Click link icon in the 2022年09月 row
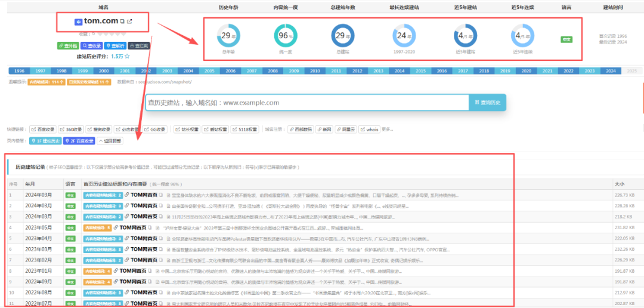 [x=116, y=282]
